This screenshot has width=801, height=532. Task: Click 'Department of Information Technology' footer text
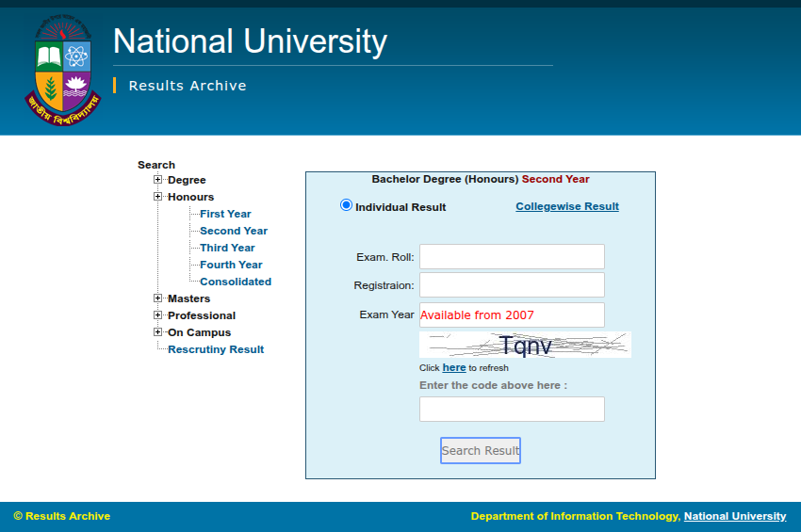click(575, 516)
